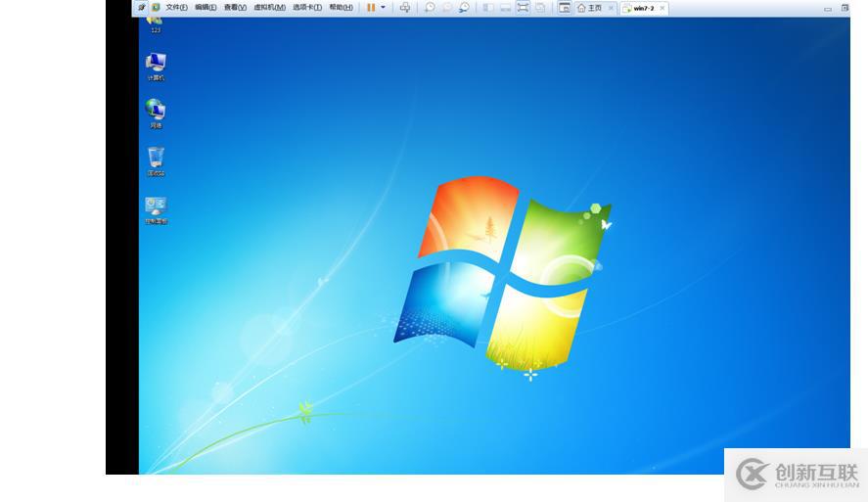868x502 pixels.
Task: Enter full screen mode icon
Action: [x=523, y=8]
